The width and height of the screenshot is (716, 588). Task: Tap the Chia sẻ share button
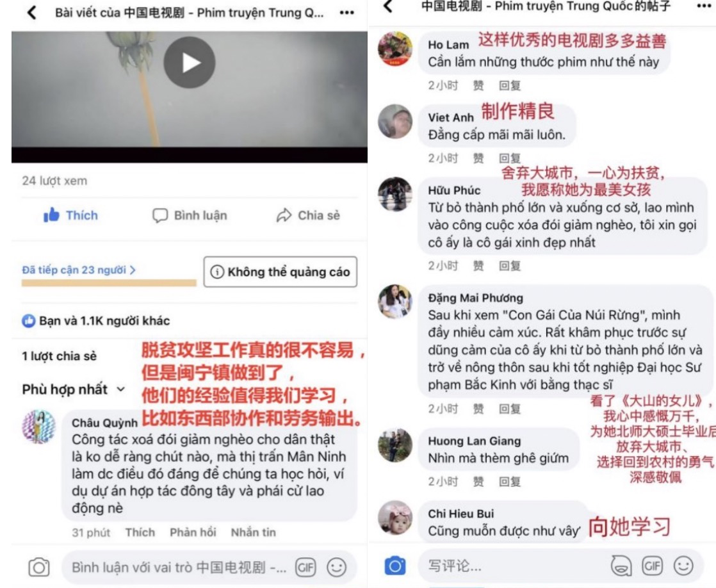pos(308,215)
